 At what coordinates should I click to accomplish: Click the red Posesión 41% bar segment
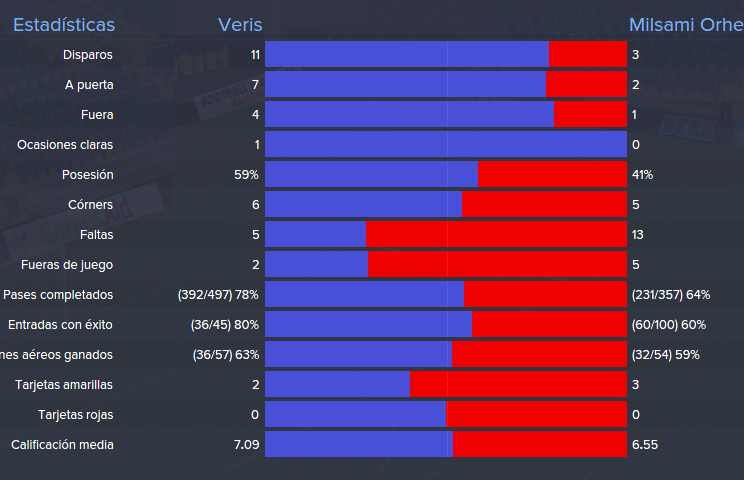click(x=552, y=174)
